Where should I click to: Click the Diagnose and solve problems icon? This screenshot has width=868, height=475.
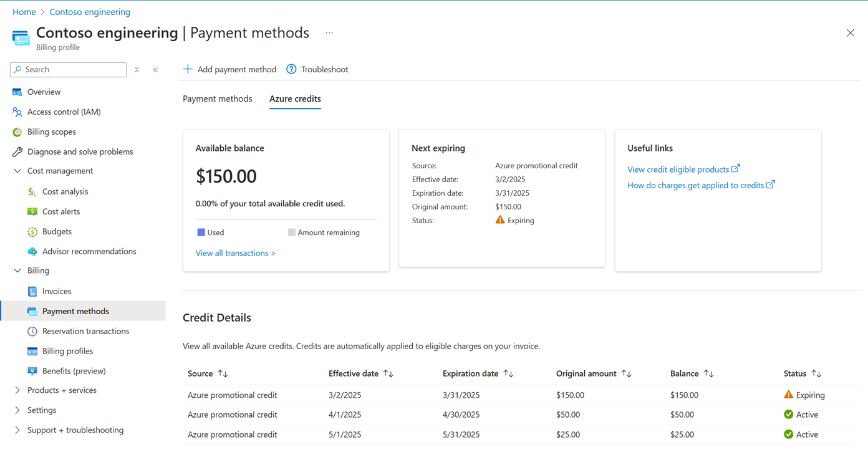click(17, 151)
